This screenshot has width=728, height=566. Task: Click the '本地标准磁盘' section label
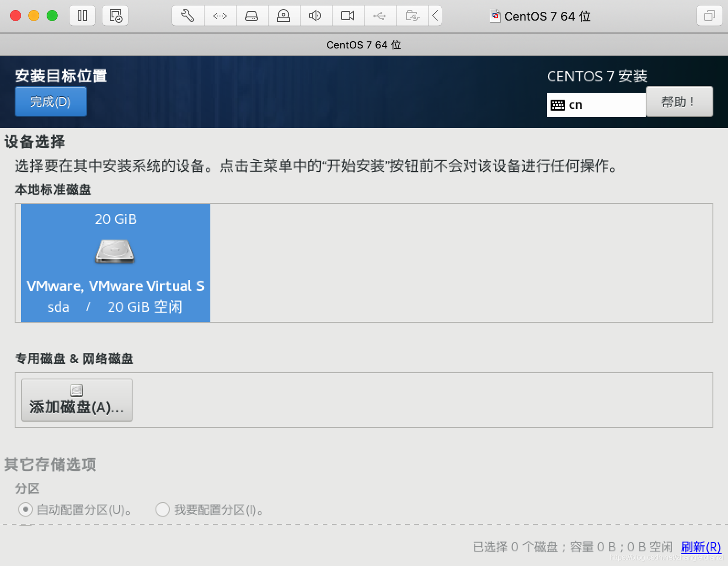click(53, 189)
